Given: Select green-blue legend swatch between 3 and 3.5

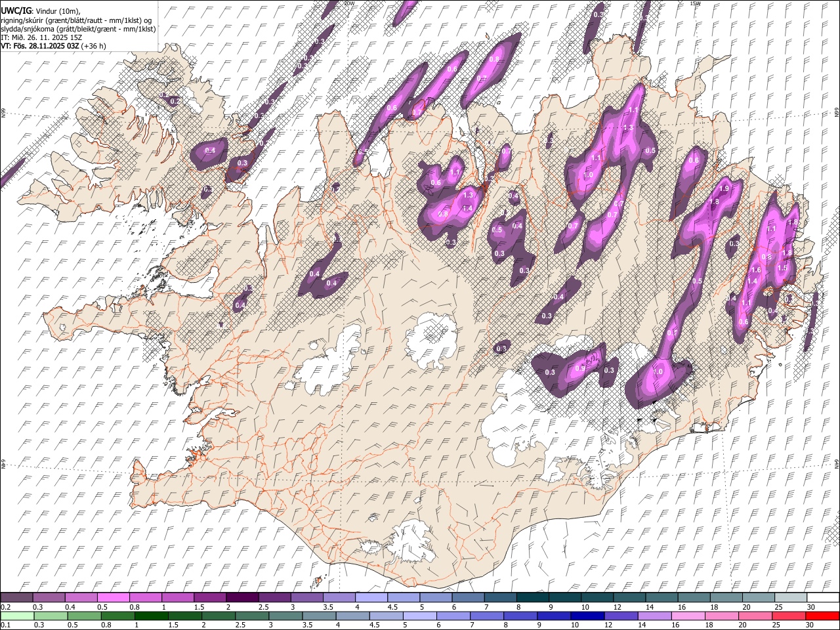Looking at the screenshot, I should pyautogui.click(x=285, y=616).
